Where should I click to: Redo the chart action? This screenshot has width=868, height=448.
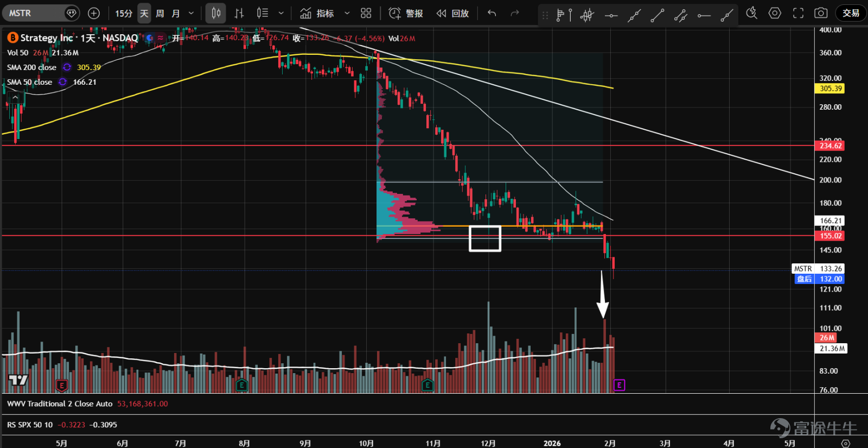[x=515, y=13]
